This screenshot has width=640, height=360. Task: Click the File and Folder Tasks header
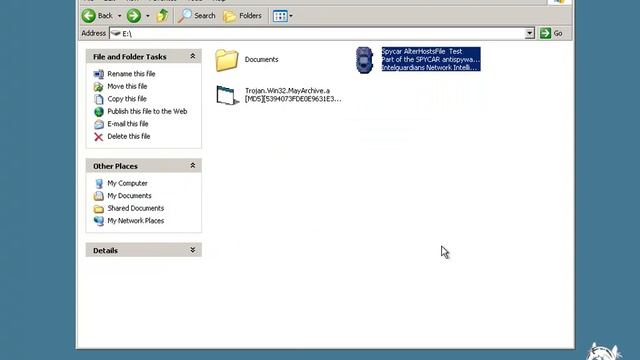click(129, 57)
